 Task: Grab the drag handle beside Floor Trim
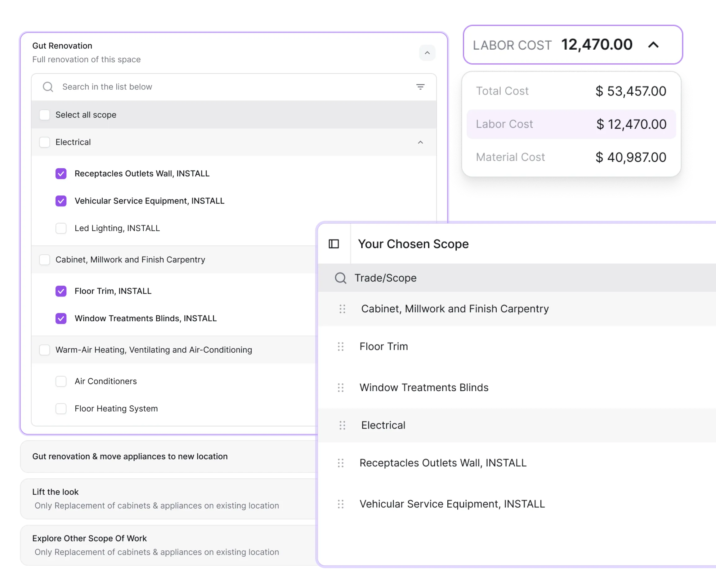pos(341,346)
